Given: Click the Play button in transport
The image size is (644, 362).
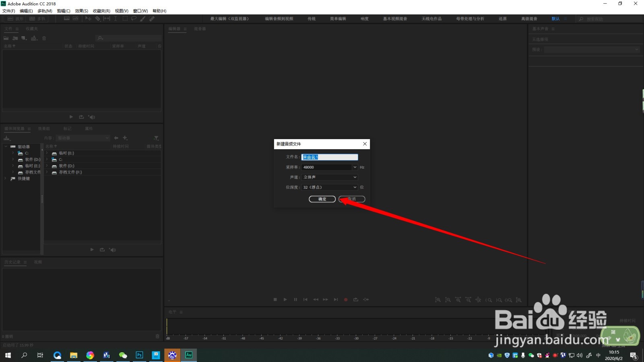Looking at the screenshot, I should coord(285,300).
